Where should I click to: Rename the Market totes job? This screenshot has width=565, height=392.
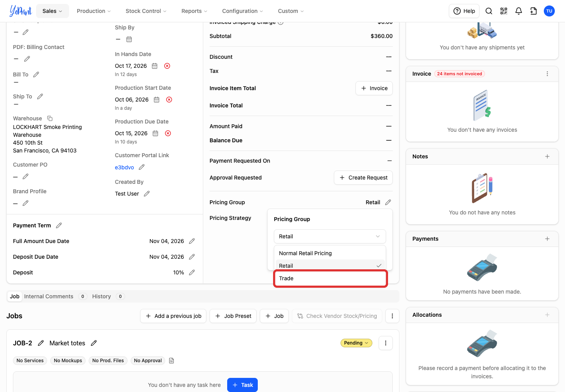pyautogui.click(x=94, y=343)
